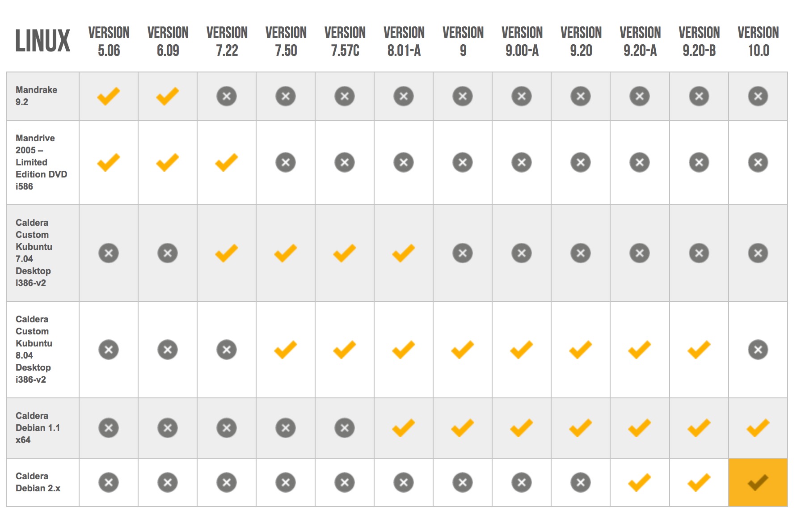
Task: Click the X icon for Mandrive 2005 Version 10.0
Action: (x=758, y=162)
